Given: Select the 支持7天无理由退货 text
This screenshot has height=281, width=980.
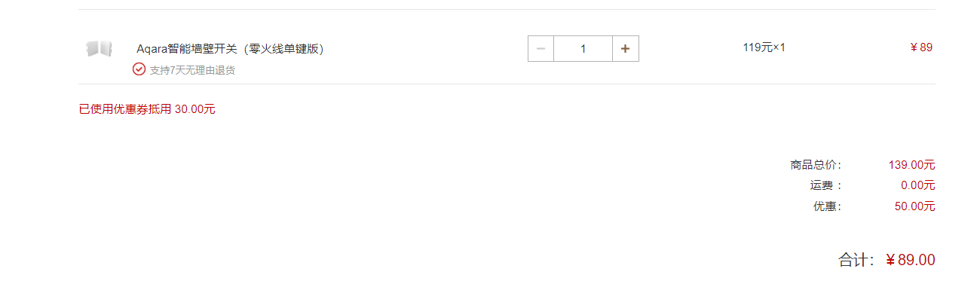Looking at the screenshot, I should click(192, 70).
